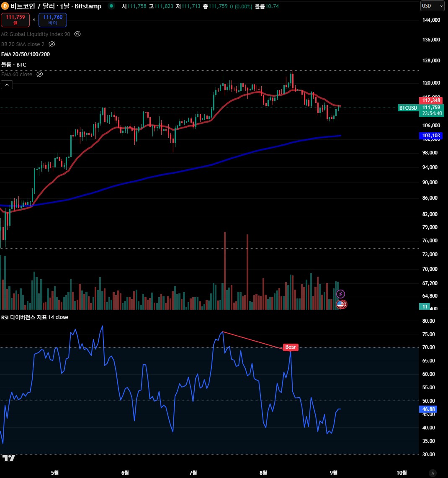Image resolution: width=448 pixels, height=478 pixels.
Task: Open the US flag economic event icon
Action: (x=341, y=304)
